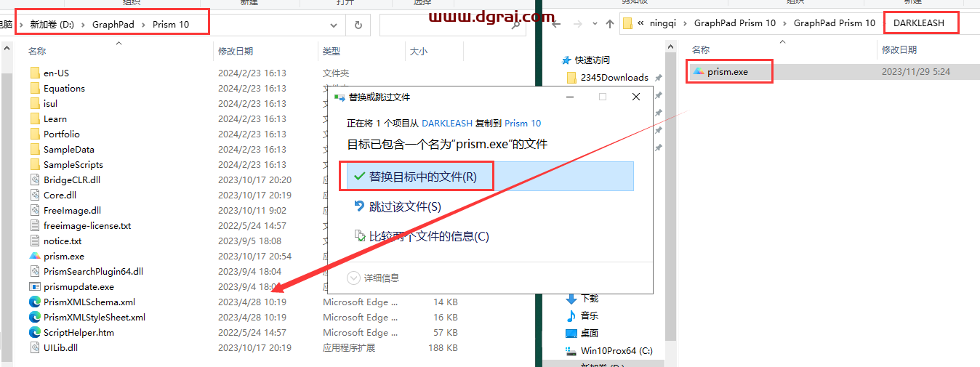This screenshot has width=980, height=367.
Task: Click the 2023/11/29 5:24 date in DARKLEASH window
Action: click(915, 71)
